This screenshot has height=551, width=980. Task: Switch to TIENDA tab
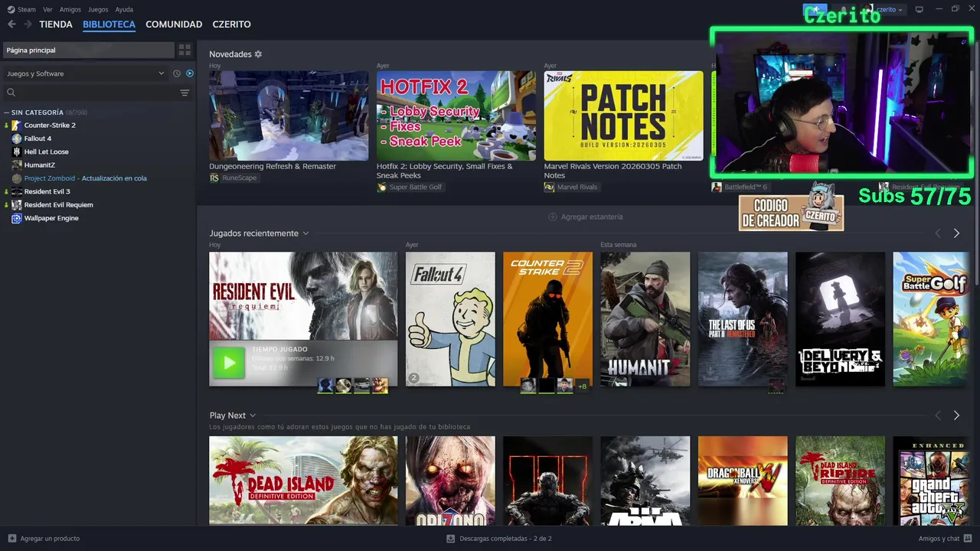(56, 24)
